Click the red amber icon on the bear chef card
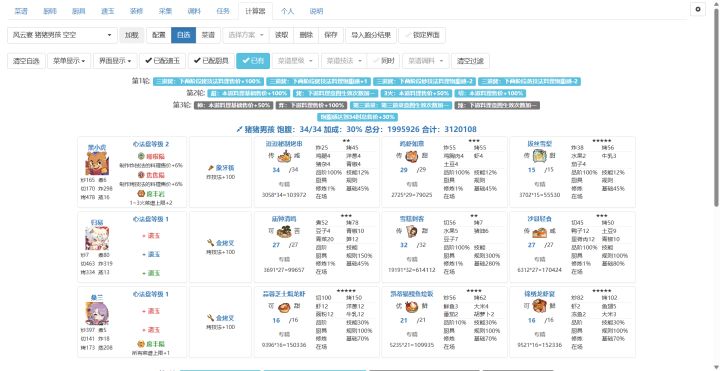This screenshot has width=720, height=371. (141, 175)
